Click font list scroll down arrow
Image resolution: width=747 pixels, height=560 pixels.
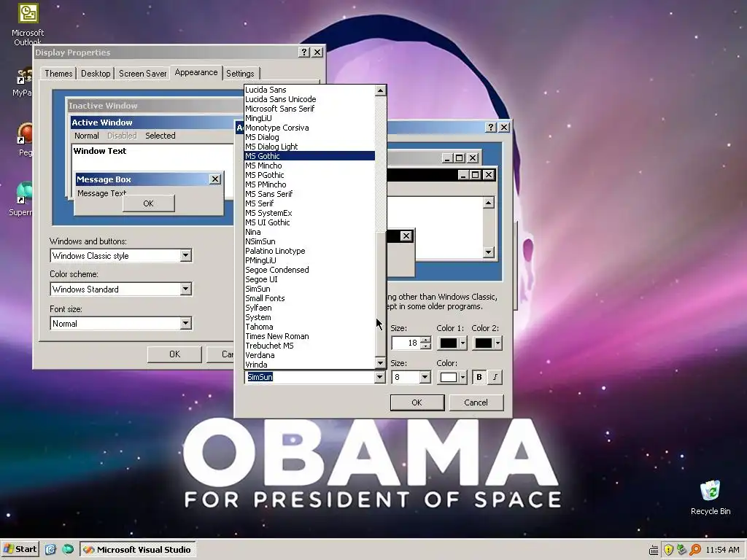380,363
